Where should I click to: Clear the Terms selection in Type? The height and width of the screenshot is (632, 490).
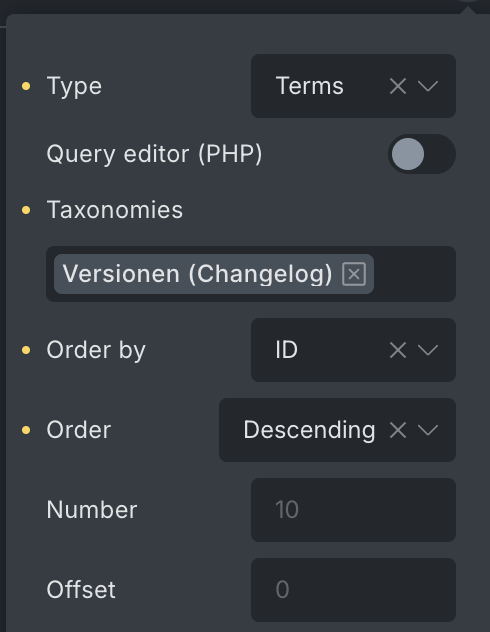tap(398, 86)
